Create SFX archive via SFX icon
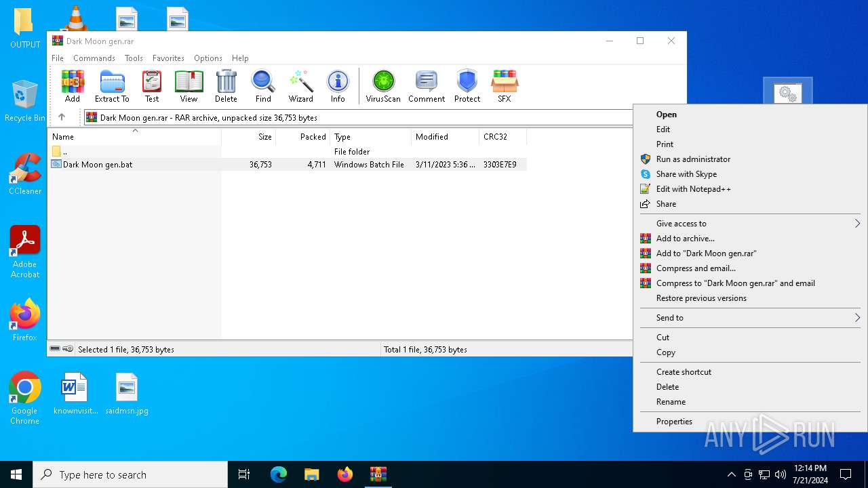Screen dimensions: 868x488 [x=505, y=86]
